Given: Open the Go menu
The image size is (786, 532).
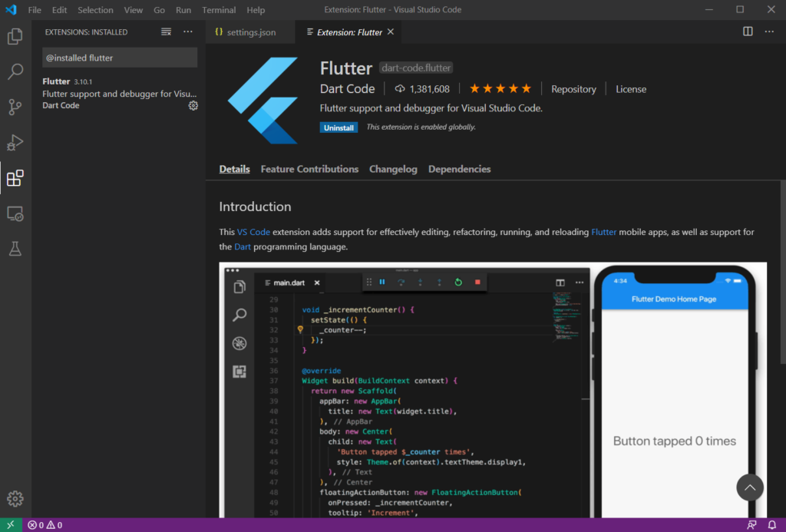Looking at the screenshot, I should [x=160, y=9].
